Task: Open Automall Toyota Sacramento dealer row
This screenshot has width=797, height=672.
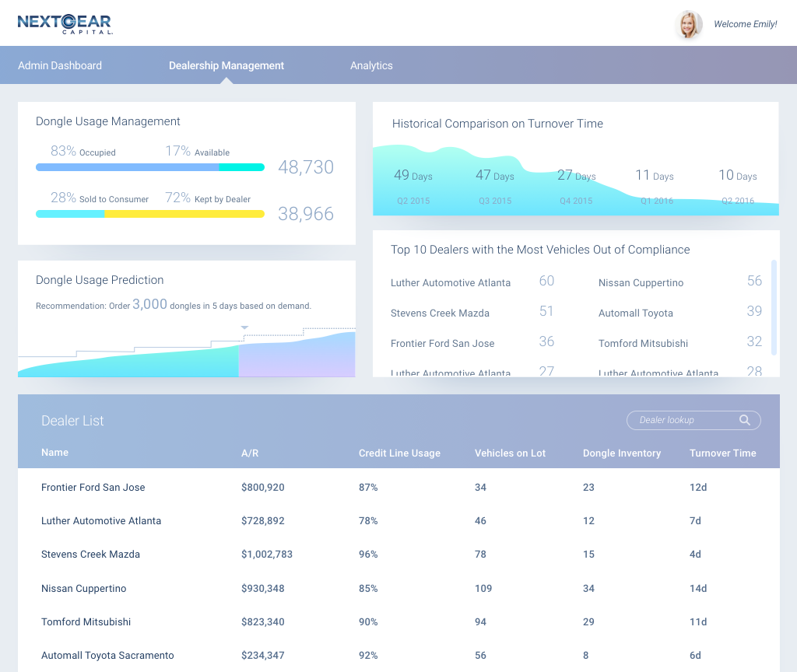Action: (398, 655)
